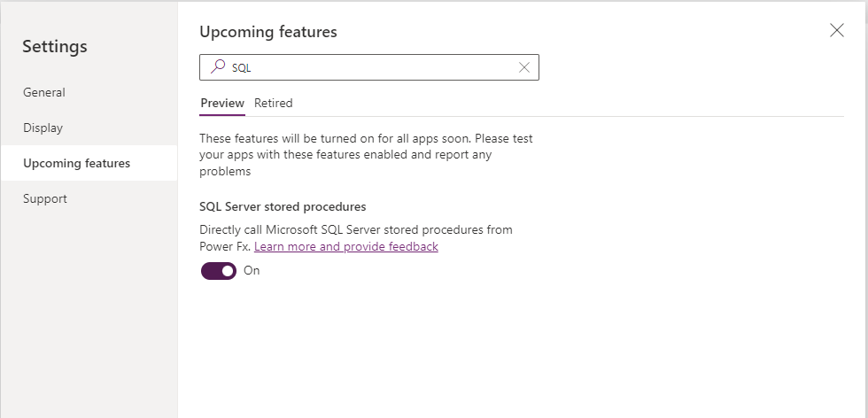The height and width of the screenshot is (418, 868).
Task: Select Upcoming features in the sidebar
Action: [76, 163]
